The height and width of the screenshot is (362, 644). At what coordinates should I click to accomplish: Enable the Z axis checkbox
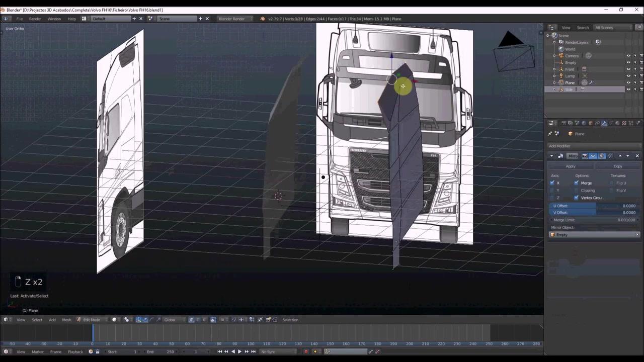click(x=552, y=198)
